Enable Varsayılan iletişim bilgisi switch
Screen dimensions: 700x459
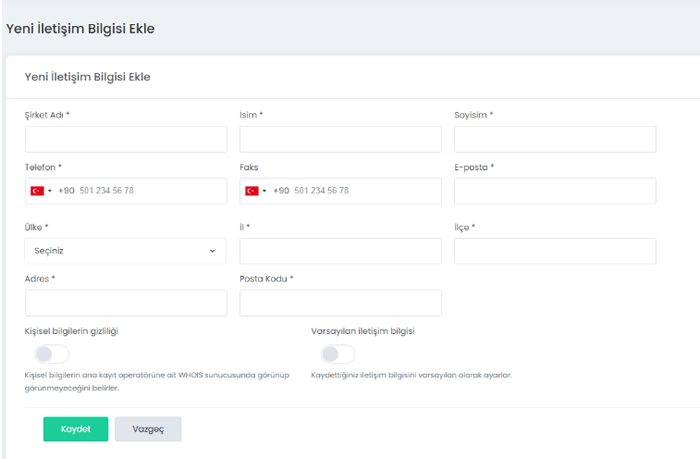coord(338,353)
